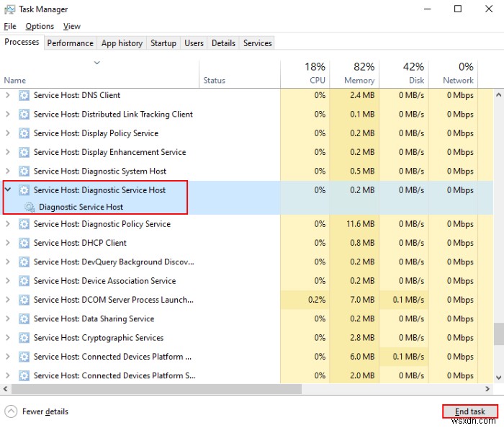Sort processes by Disk column
Screen dimensions: 504x428
coord(404,74)
